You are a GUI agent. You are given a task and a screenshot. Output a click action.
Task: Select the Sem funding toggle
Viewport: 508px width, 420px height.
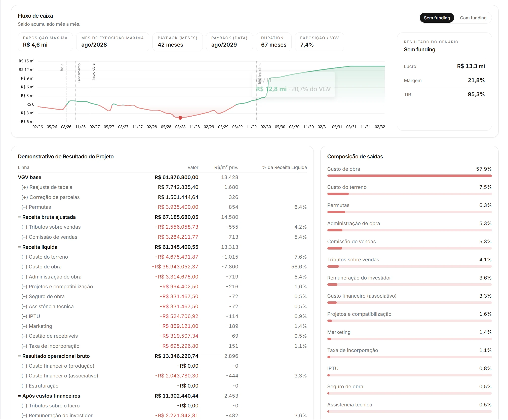[x=437, y=18]
